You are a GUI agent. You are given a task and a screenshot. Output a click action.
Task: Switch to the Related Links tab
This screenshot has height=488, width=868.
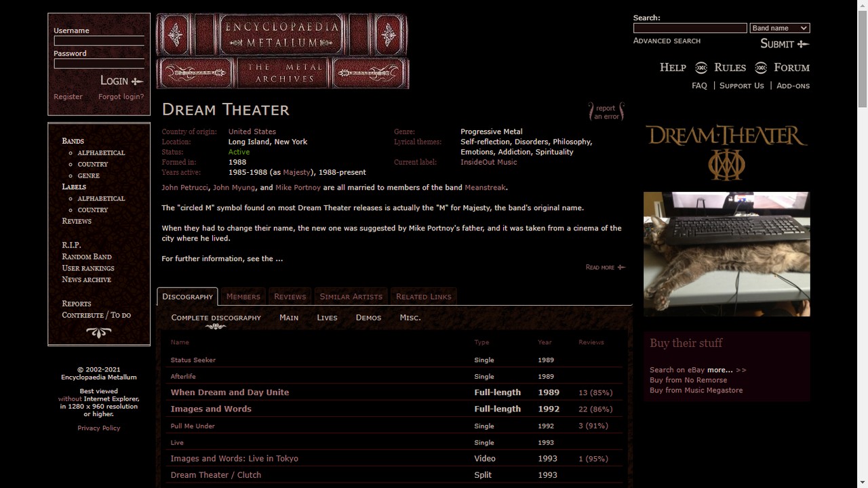(423, 296)
